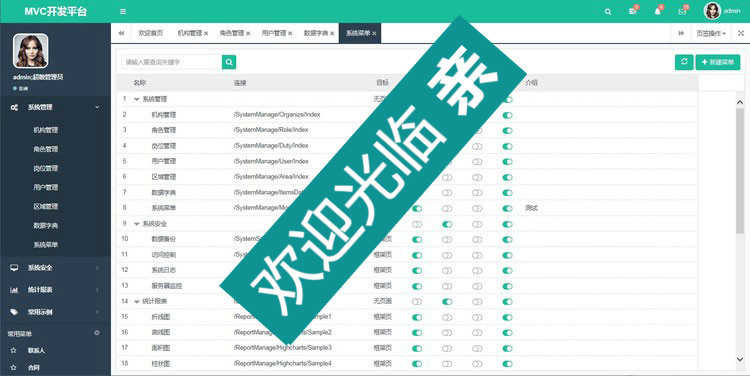Open 联系人 in the sidebar favorites
Screen dimensions: 750x376
point(36,351)
